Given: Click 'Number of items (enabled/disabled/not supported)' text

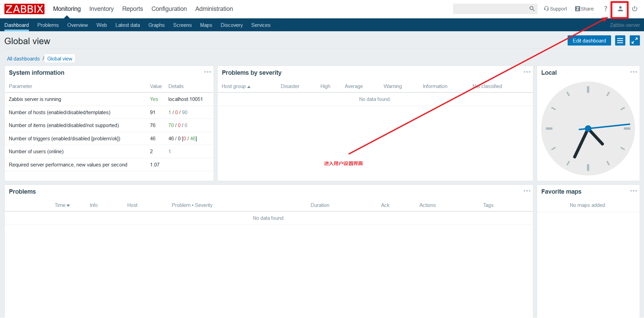Looking at the screenshot, I should click(x=64, y=125).
